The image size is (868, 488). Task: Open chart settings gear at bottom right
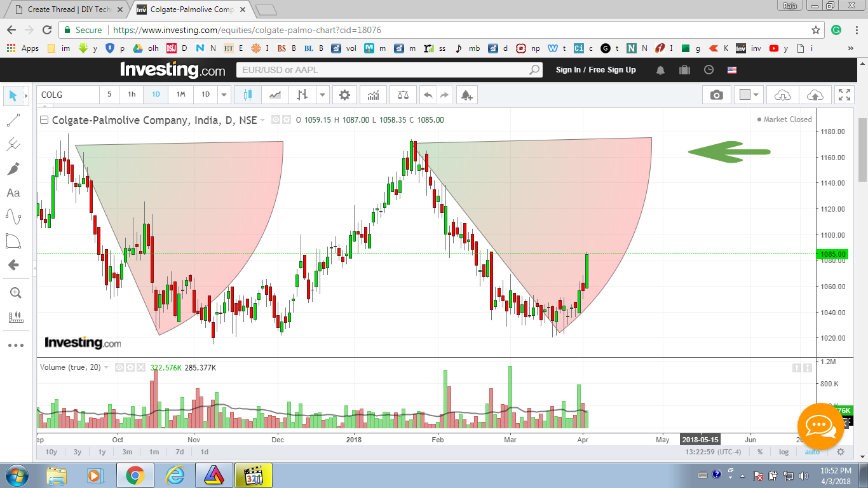841,452
